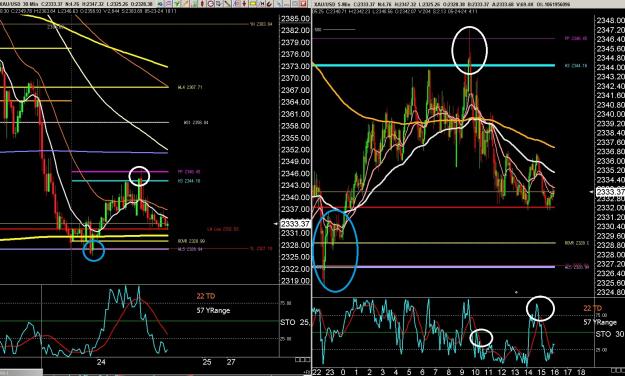Click hour 18 on right chart time axis
Screen dimensions: 625x376
pyautogui.click(x=580, y=372)
